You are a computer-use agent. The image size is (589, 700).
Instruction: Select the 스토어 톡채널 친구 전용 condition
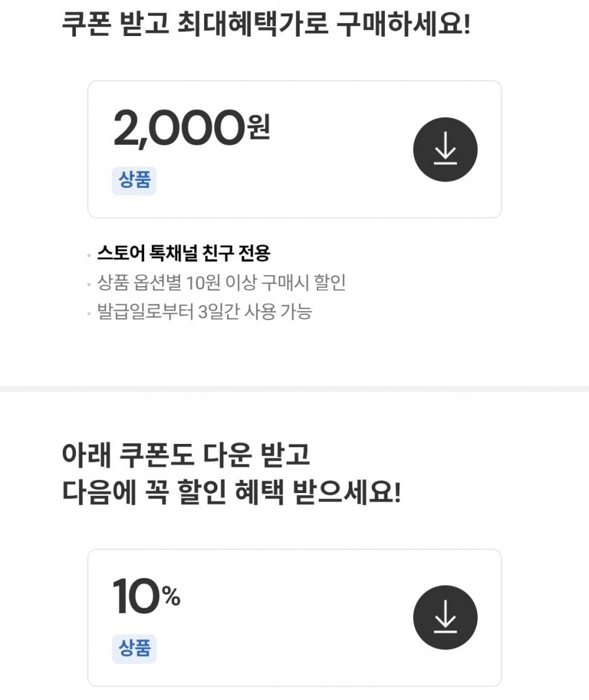pyautogui.click(x=183, y=253)
